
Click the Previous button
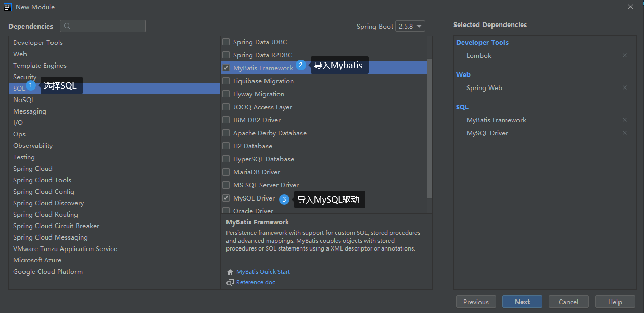click(476, 302)
